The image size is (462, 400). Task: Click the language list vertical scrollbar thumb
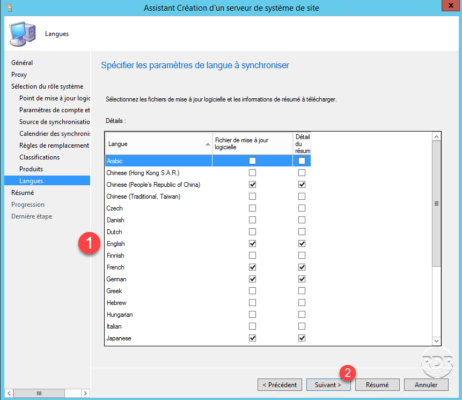pos(436,203)
